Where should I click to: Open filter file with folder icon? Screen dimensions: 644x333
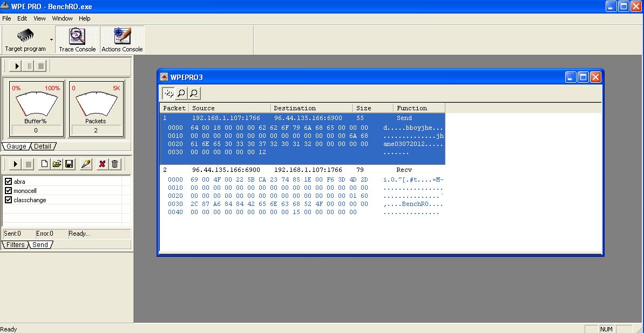pyautogui.click(x=57, y=164)
